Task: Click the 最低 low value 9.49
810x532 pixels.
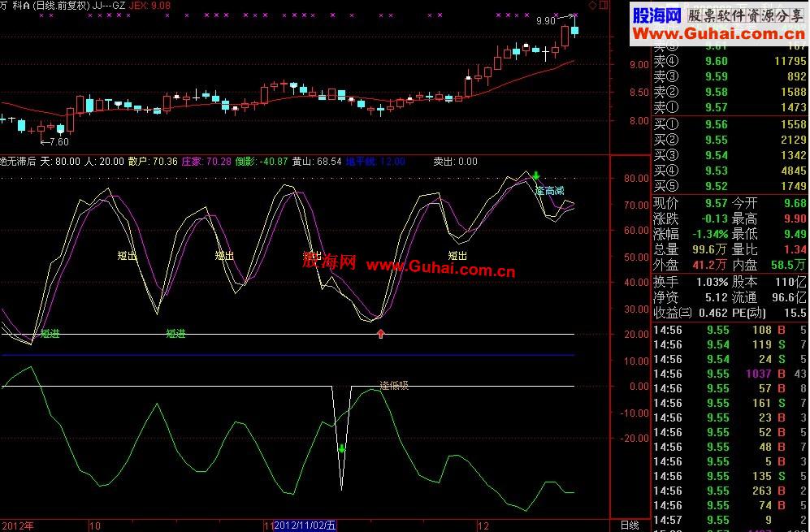Action: click(x=795, y=234)
